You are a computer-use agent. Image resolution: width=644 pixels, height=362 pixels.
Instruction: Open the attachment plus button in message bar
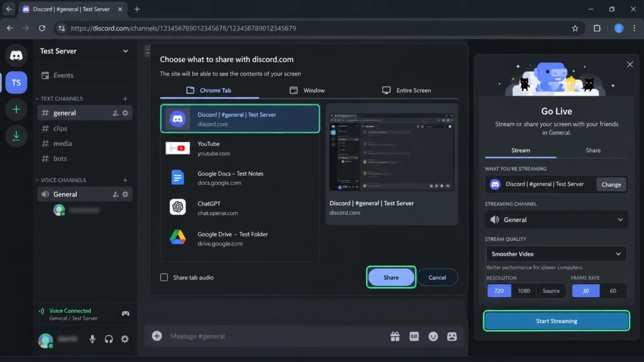click(x=157, y=336)
